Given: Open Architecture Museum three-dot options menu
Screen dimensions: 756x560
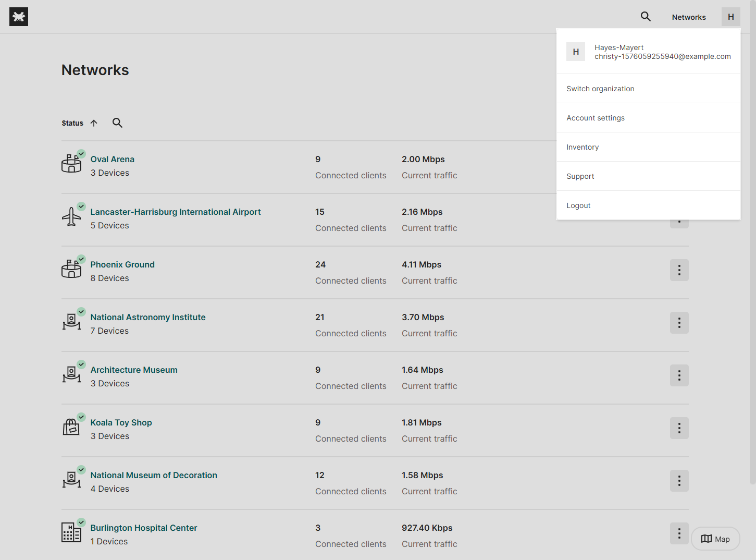Looking at the screenshot, I should click(679, 375).
